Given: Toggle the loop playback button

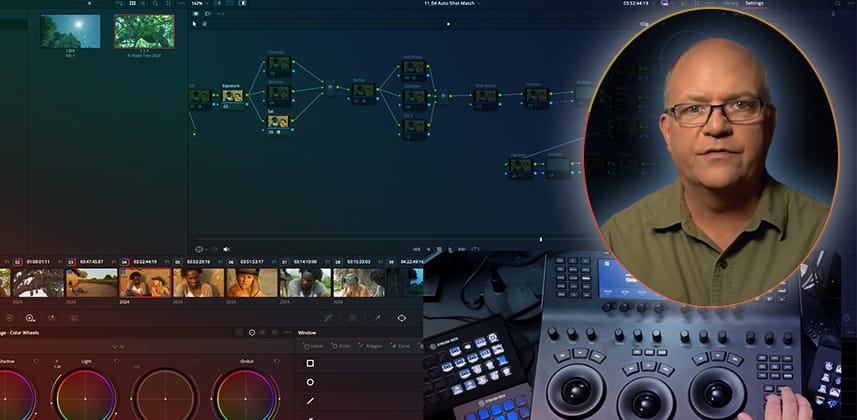Looking at the screenshot, I should [x=475, y=249].
